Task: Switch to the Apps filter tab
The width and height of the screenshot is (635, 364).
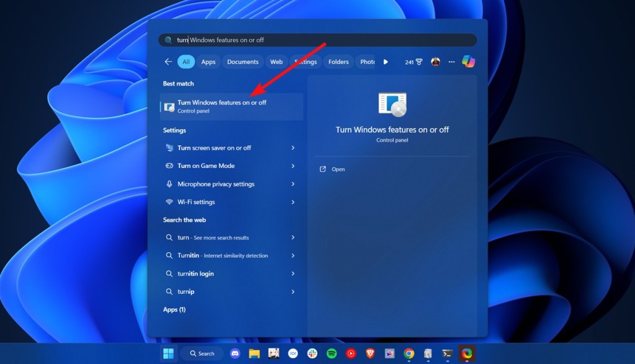Action: pyautogui.click(x=208, y=61)
